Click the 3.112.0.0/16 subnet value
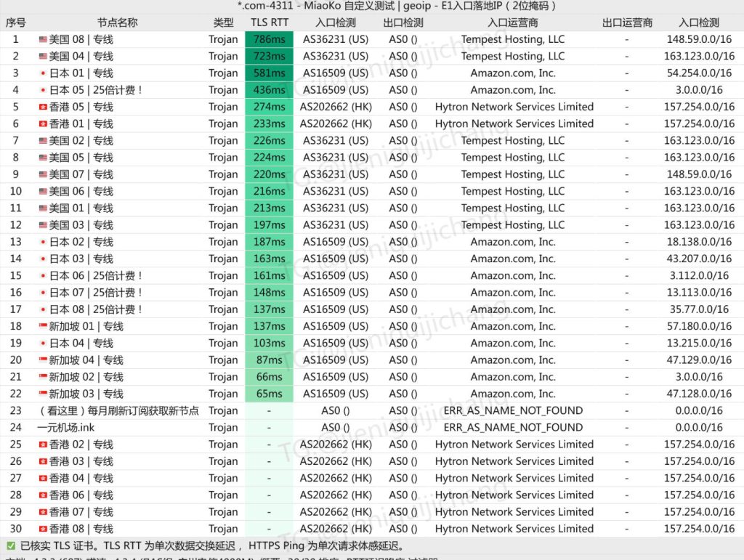This screenshot has width=744, height=560. click(x=699, y=276)
